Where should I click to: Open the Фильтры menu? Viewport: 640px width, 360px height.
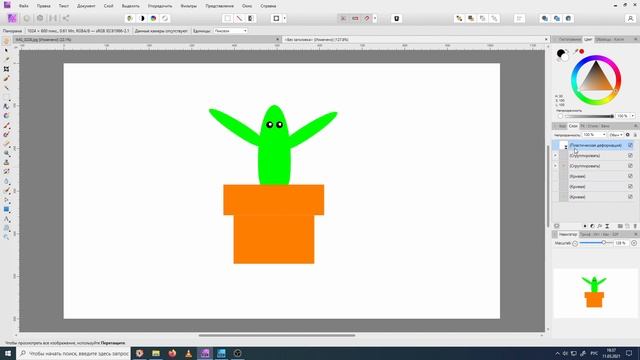[x=189, y=6]
